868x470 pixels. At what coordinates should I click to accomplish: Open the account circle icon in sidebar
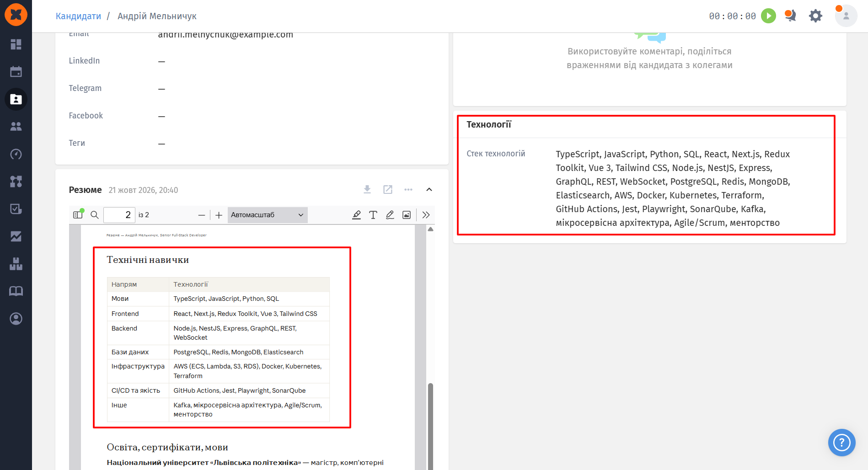point(16,319)
